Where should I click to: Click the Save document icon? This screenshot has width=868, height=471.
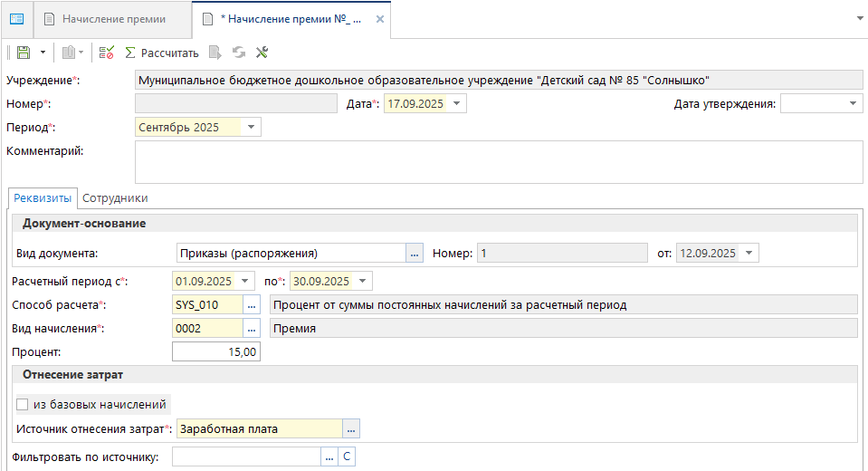point(24,53)
